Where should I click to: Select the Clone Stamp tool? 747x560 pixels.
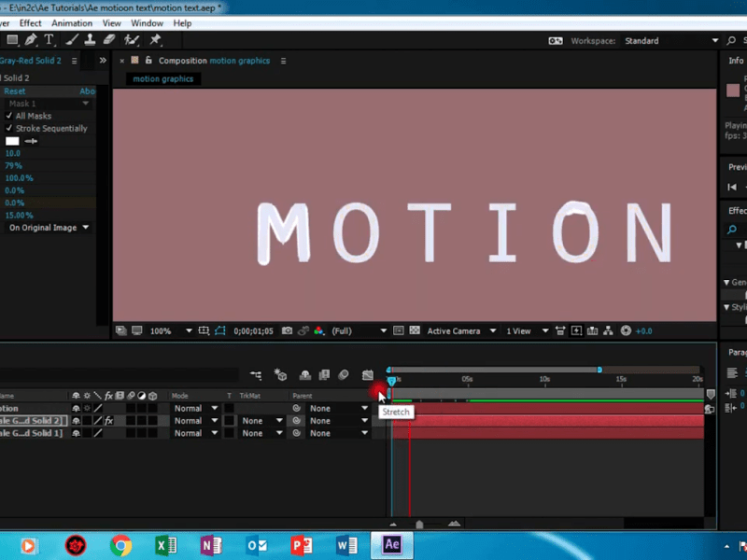[x=91, y=39]
